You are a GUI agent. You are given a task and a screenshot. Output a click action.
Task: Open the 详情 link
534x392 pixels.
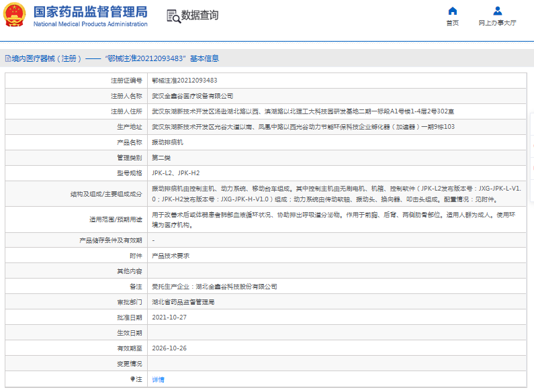coord(158,379)
